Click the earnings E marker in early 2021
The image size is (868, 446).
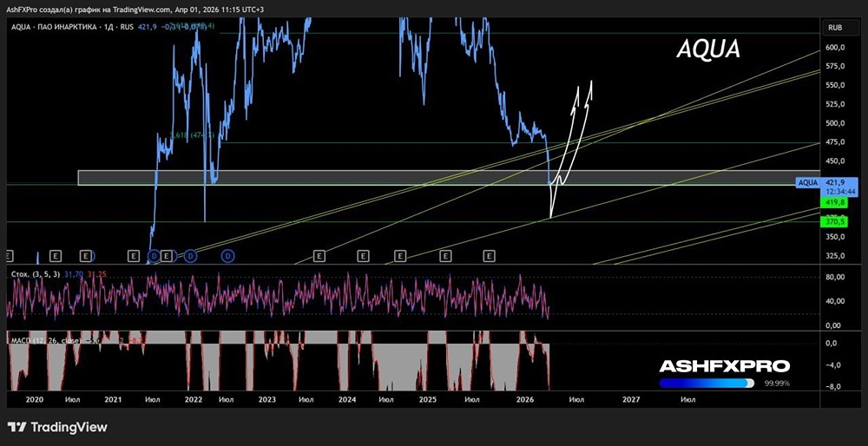(x=134, y=256)
